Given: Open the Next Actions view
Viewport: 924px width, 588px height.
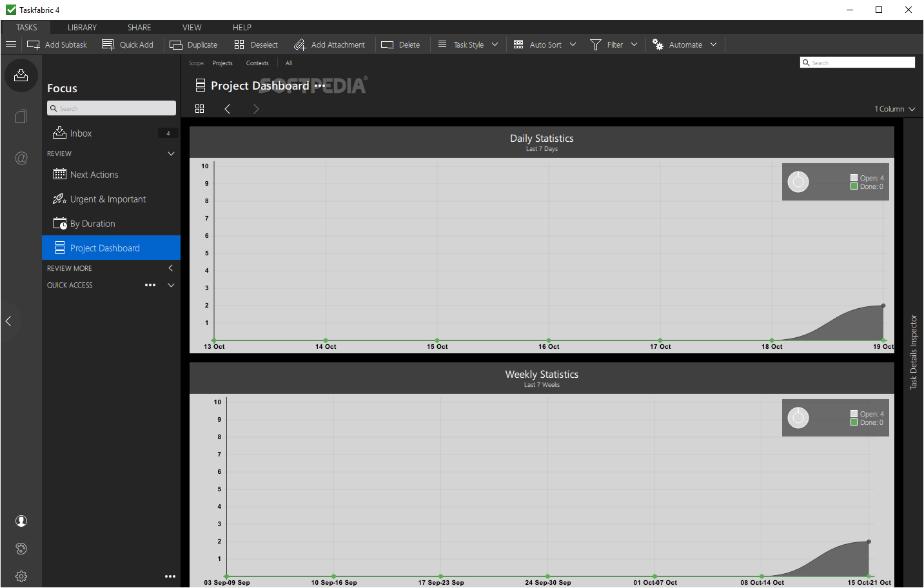Looking at the screenshot, I should 111,175.
